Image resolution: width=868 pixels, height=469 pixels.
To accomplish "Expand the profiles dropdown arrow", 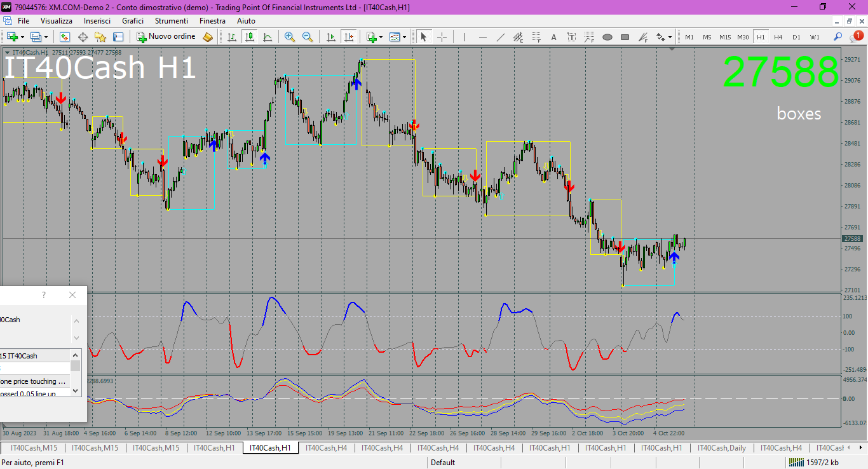I will [46, 37].
